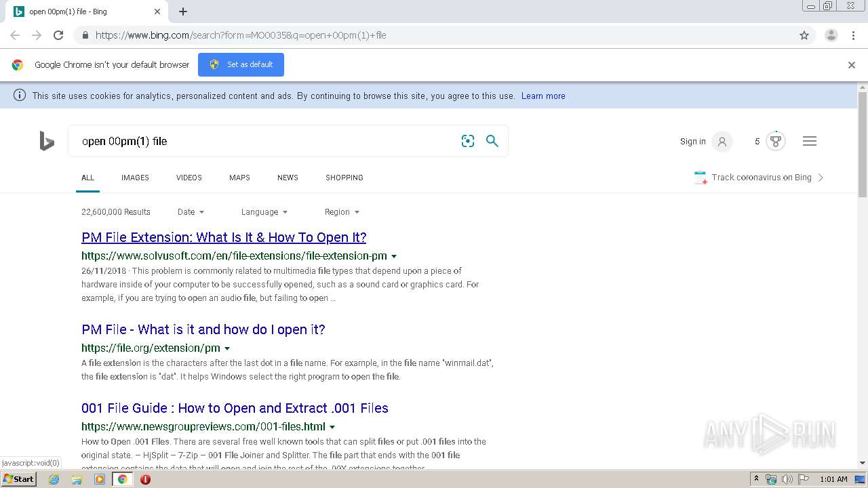Screen dimensions: 868x488
Task: Switch to VIDEOS tab
Action: click(189, 178)
